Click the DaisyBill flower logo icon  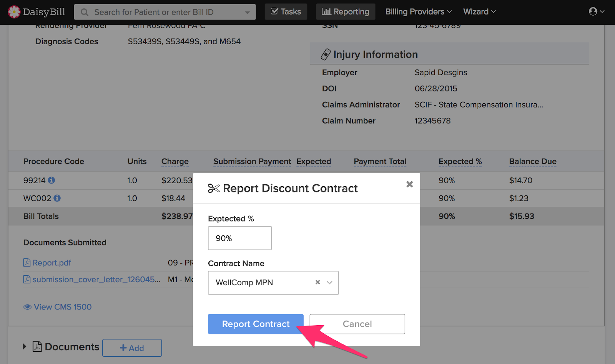coord(14,12)
